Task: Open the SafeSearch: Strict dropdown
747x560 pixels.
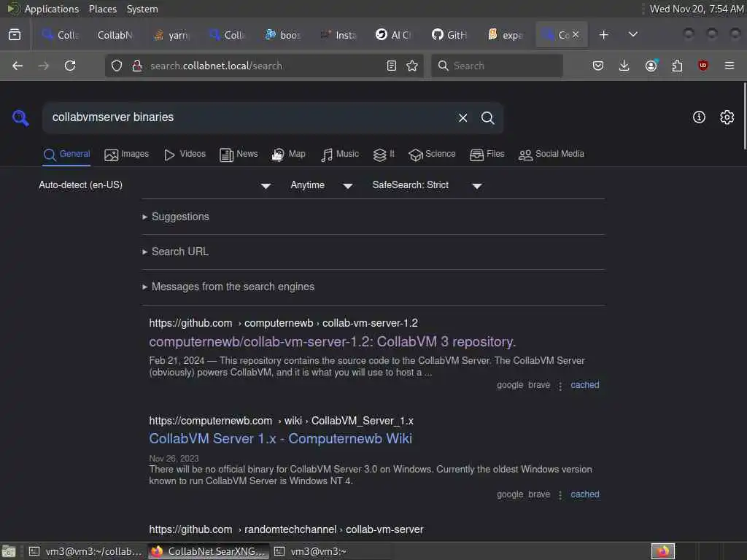Action: click(427, 185)
